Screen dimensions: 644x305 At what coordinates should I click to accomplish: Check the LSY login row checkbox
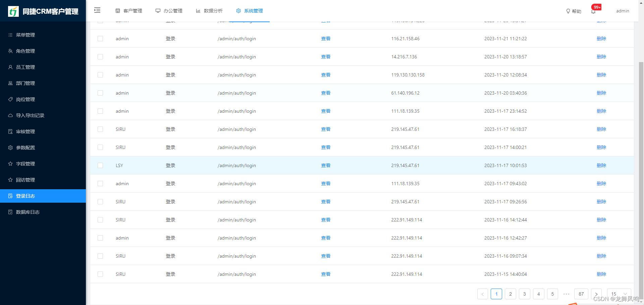click(x=100, y=165)
